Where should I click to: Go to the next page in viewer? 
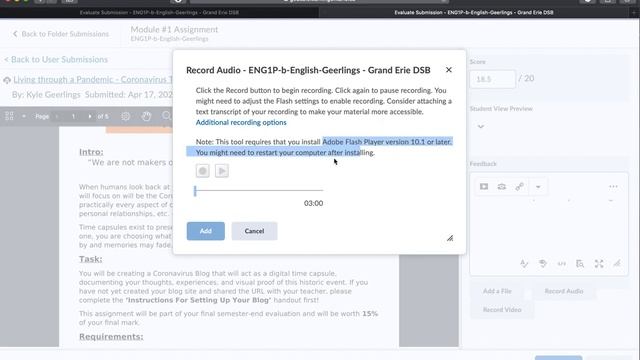coord(90,116)
